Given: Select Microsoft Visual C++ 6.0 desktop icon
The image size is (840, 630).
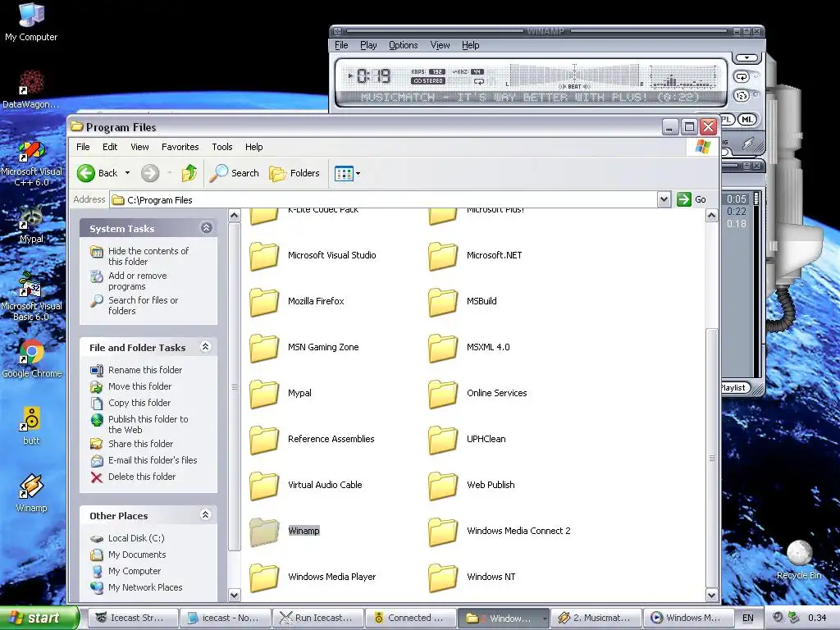Looking at the screenshot, I should pyautogui.click(x=31, y=163).
